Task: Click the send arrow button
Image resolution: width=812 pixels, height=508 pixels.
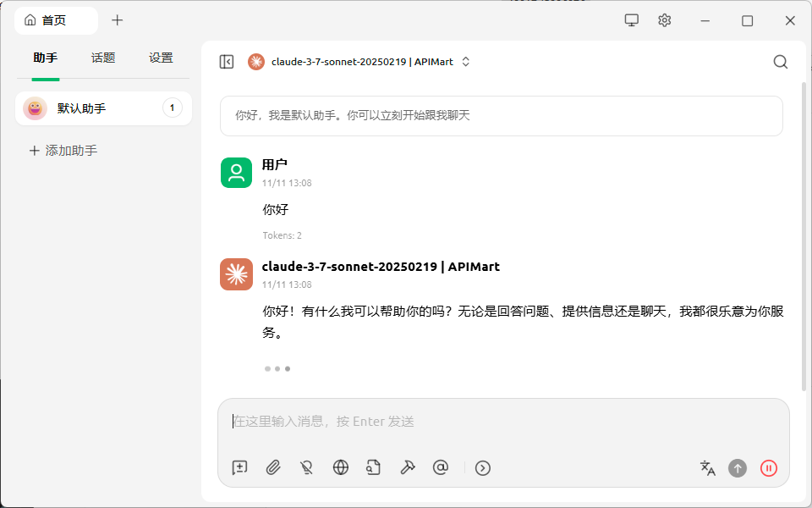Action: (x=738, y=468)
